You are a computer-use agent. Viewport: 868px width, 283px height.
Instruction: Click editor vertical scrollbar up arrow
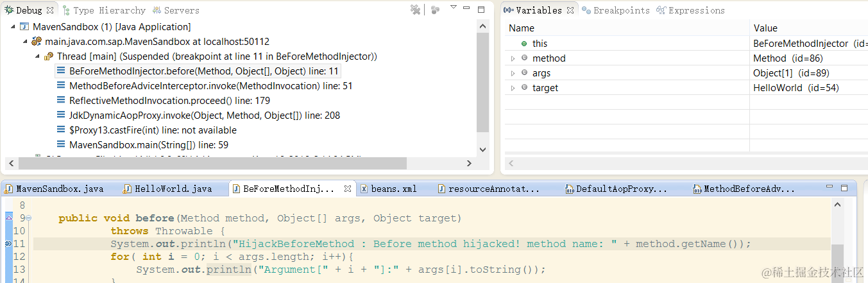point(837,204)
